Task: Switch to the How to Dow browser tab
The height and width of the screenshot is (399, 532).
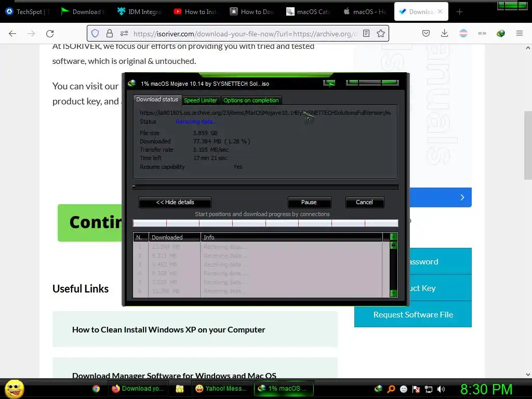Action: (252, 12)
